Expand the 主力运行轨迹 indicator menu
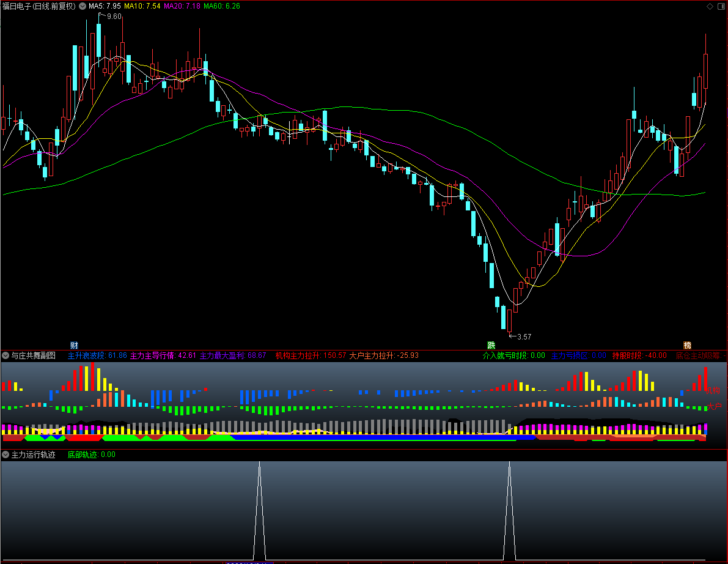The width and height of the screenshot is (728, 564). pyautogui.click(x=6, y=455)
